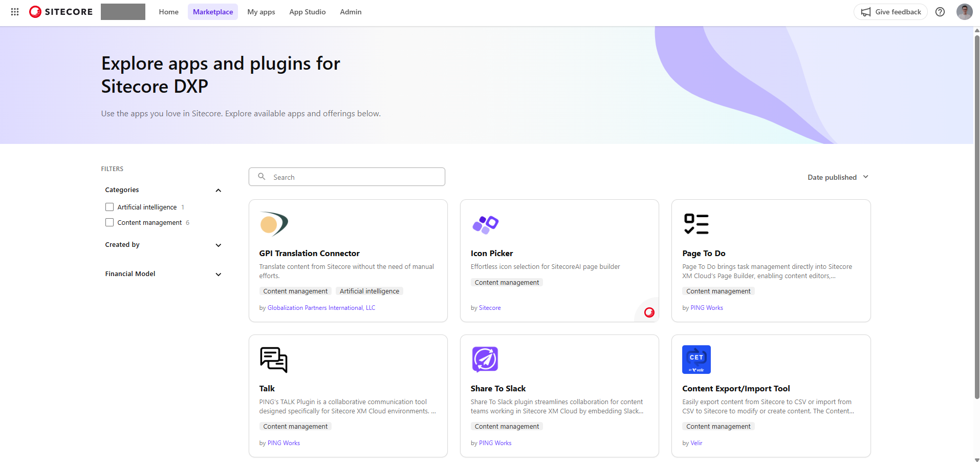980x462 pixels.
Task: Open the Talk plugin speech bubble icon
Action: tap(274, 360)
